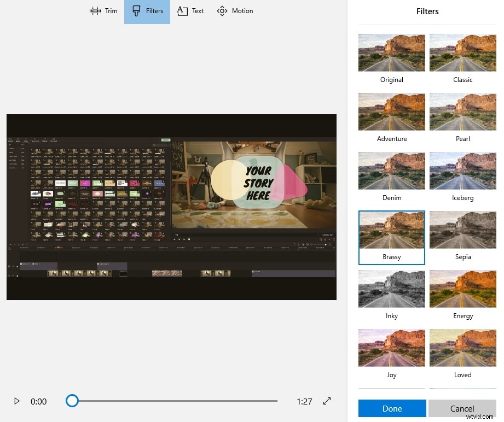Apply the Classic filter

[462, 52]
